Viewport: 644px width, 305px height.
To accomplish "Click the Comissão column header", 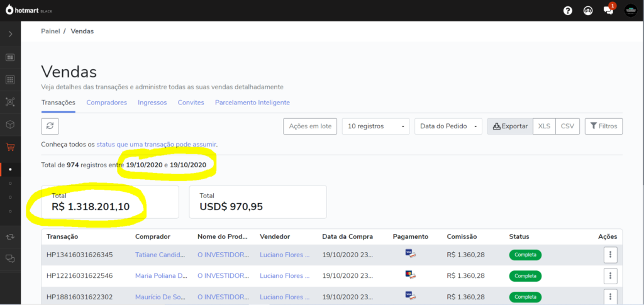I will coord(462,237).
